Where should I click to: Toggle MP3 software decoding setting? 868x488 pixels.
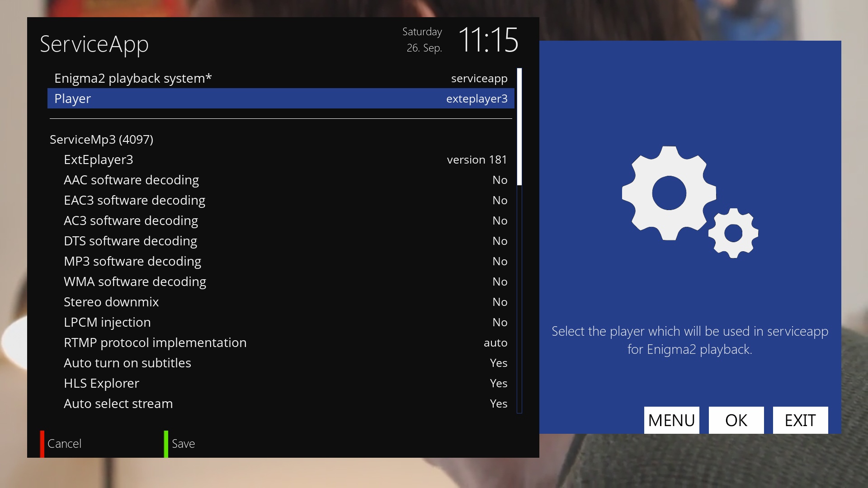click(x=281, y=261)
